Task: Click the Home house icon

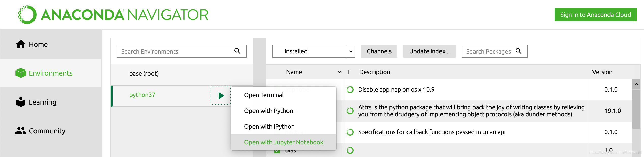Action: coord(21,44)
